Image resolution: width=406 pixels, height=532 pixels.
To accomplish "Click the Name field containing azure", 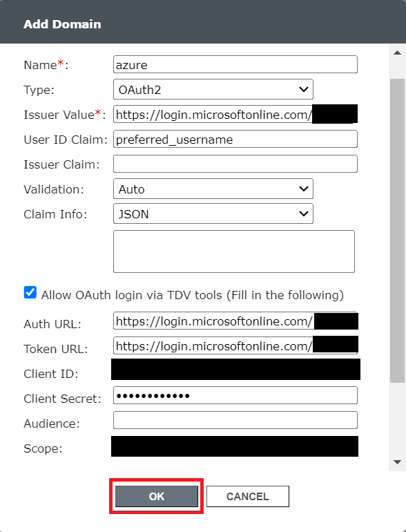I will click(235, 64).
